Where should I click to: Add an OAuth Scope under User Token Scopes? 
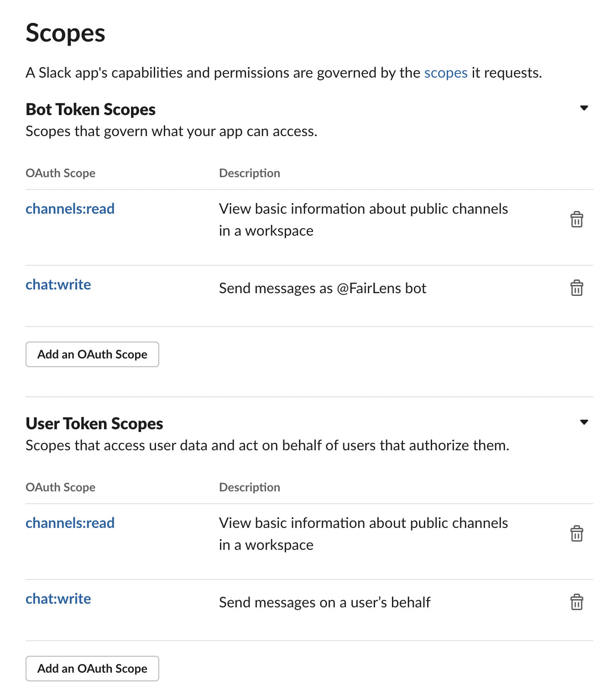pos(92,669)
